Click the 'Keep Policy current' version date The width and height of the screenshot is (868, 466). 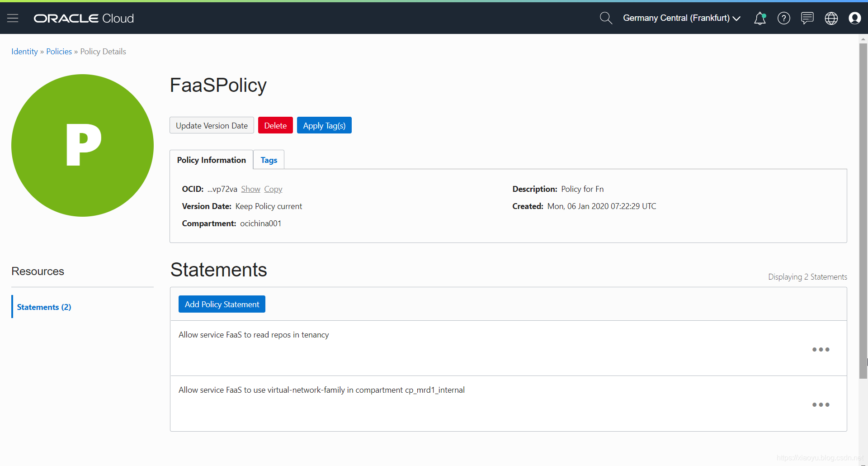pyautogui.click(x=269, y=206)
